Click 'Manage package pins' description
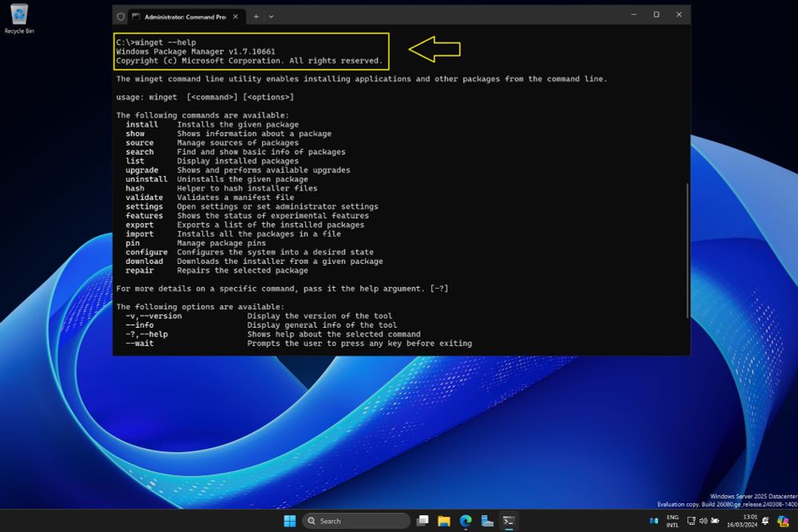The width and height of the screenshot is (798, 532). [221, 243]
